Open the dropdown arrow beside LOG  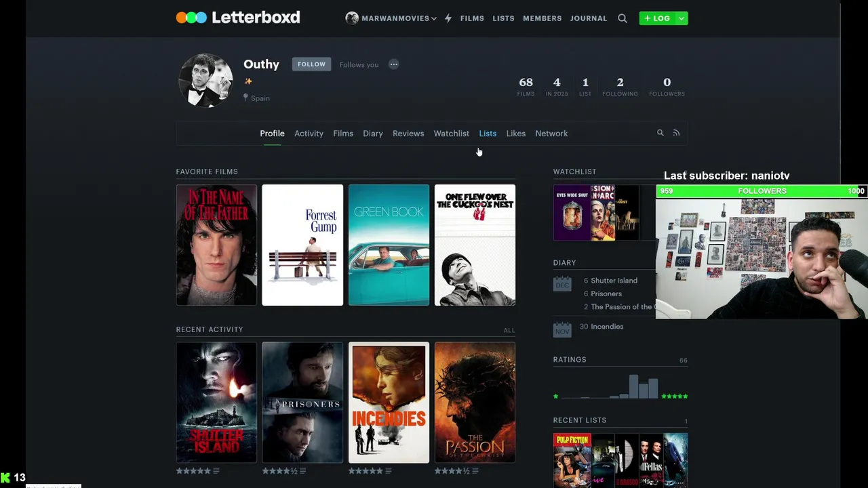(x=682, y=18)
